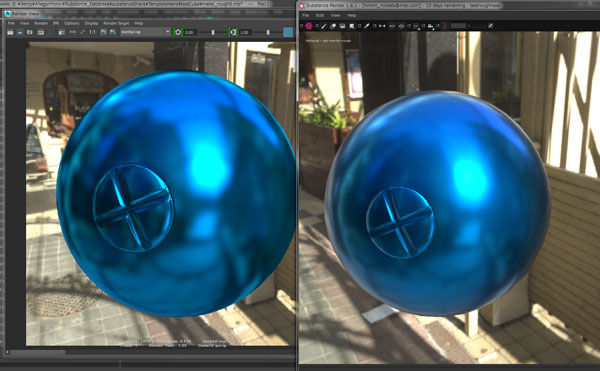Open Render menu in Render View
600x371 pixels.
[x=41, y=23]
